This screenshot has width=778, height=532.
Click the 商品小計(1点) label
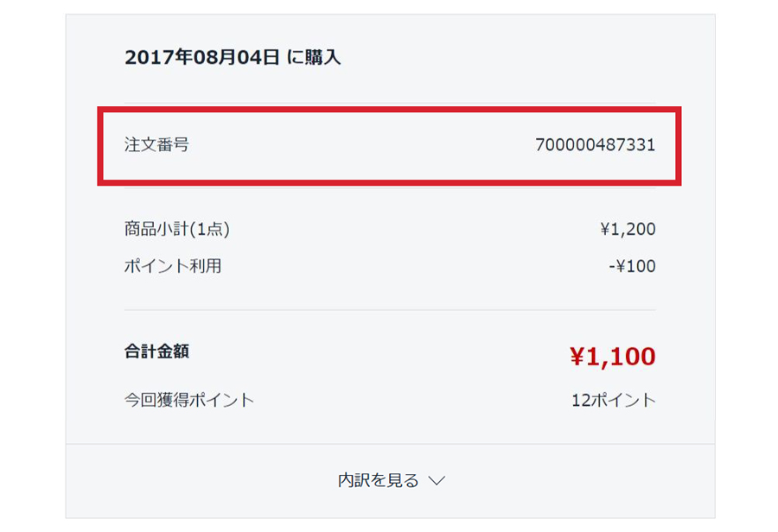(177, 230)
